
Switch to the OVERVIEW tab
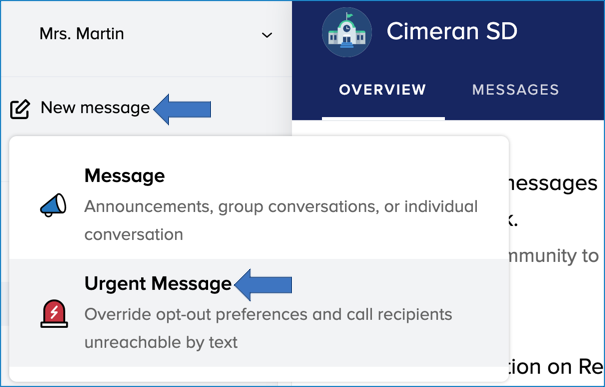pyautogui.click(x=382, y=90)
